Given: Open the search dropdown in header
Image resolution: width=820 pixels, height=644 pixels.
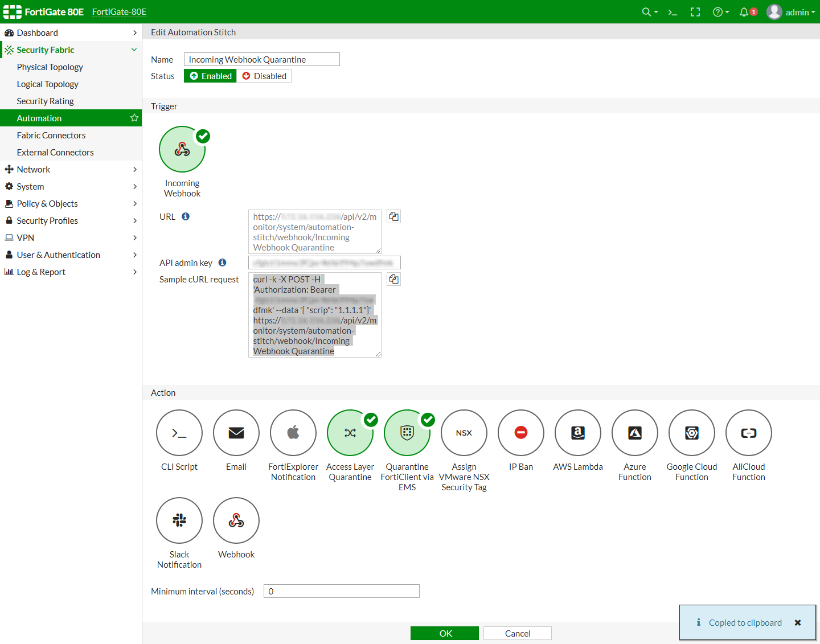Looking at the screenshot, I should [x=650, y=12].
